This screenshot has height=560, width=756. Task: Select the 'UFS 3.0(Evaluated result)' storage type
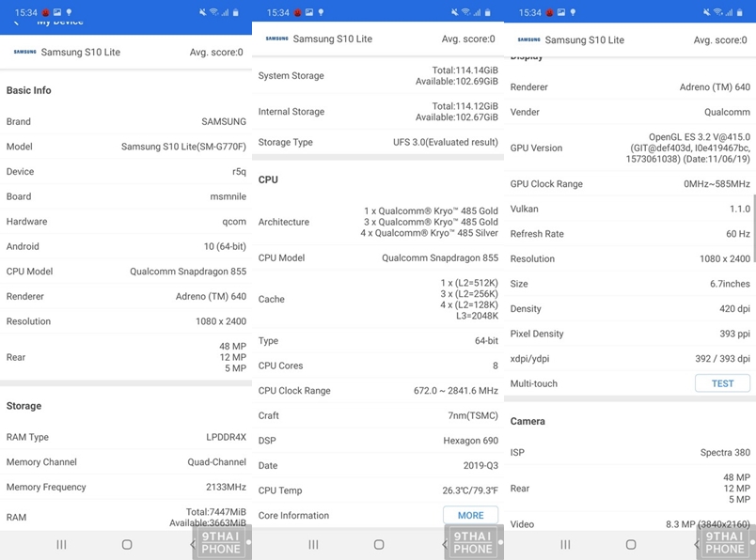[x=446, y=142]
